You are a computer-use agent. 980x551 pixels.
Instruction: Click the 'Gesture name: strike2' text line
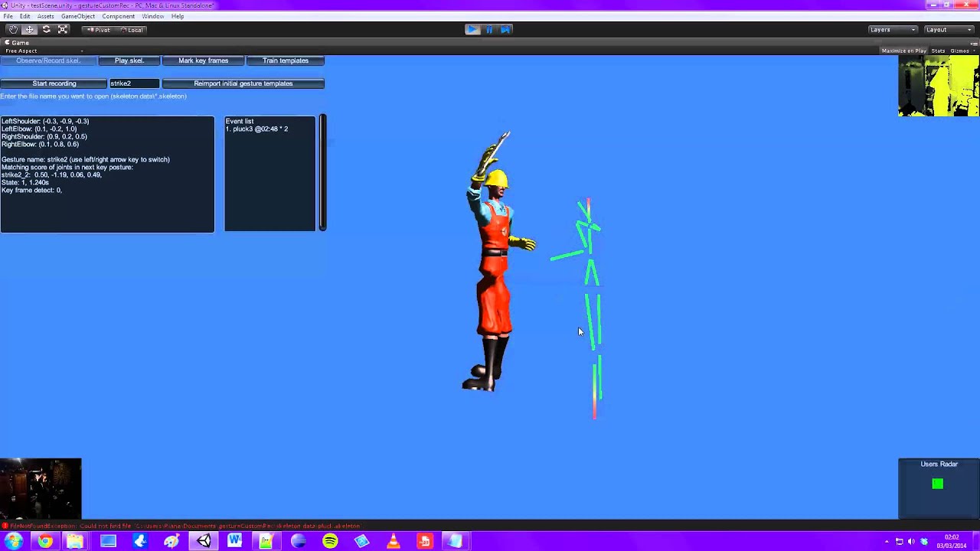coord(86,160)
